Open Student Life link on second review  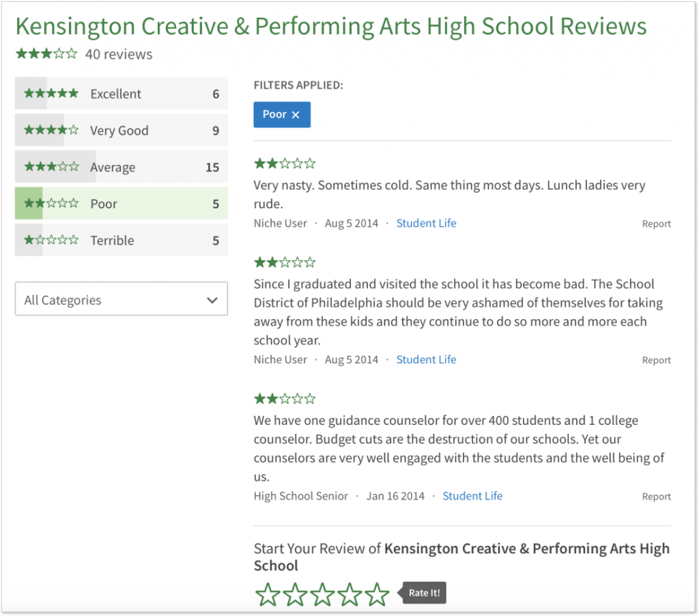click(x=426, y=360)
